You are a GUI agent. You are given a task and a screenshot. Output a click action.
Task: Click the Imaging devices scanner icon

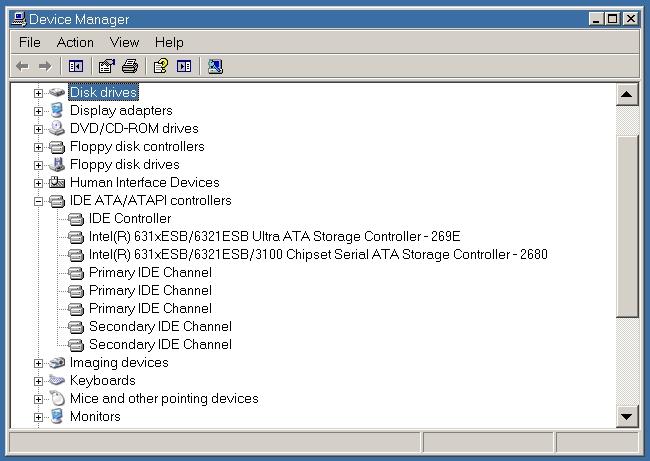tap(57, 363)
